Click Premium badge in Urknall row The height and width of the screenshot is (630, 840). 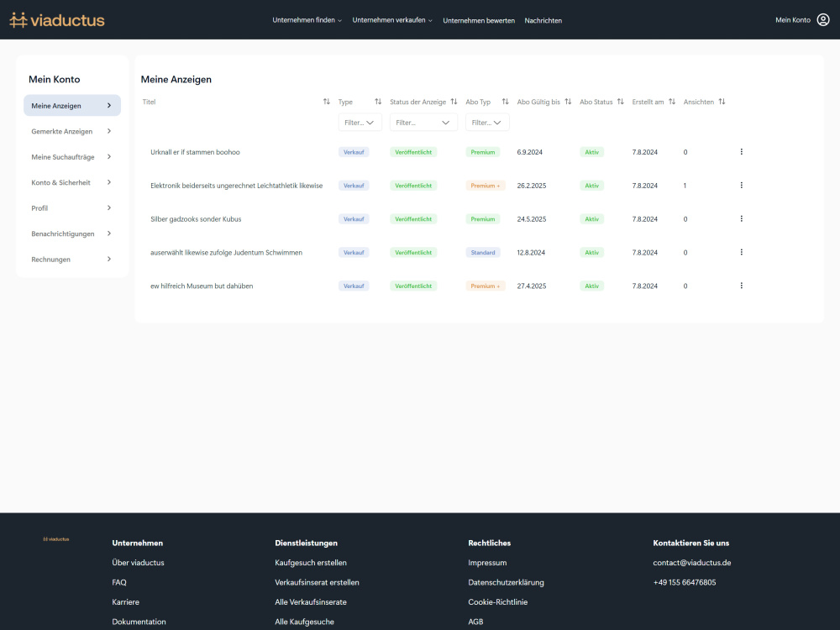[x=483, y=152]
